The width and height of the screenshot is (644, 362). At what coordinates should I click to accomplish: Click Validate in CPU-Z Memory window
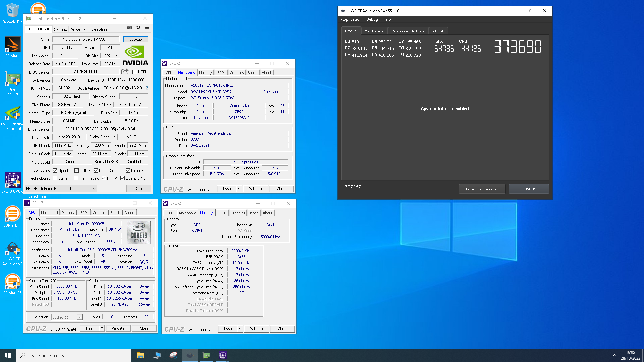point(256,329)
